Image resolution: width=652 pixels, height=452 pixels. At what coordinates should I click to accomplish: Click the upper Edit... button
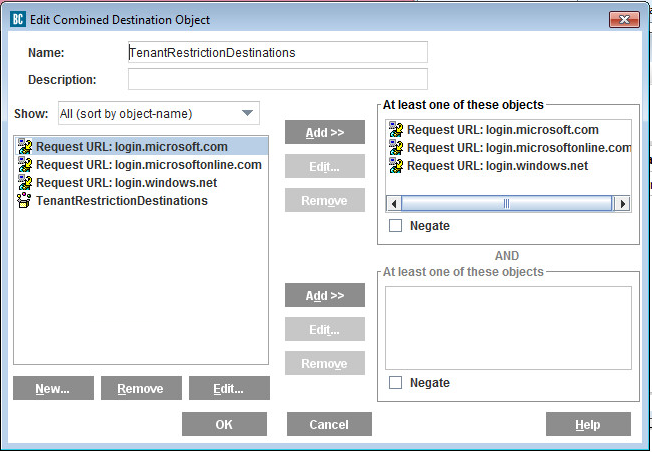[x=325, y=166]
